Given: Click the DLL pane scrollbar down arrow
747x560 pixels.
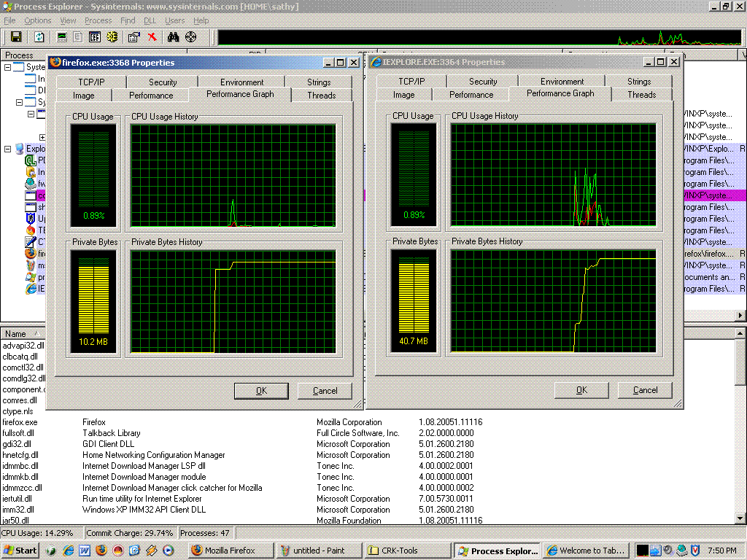Looking at the screenshot, I should click(740, 518).
